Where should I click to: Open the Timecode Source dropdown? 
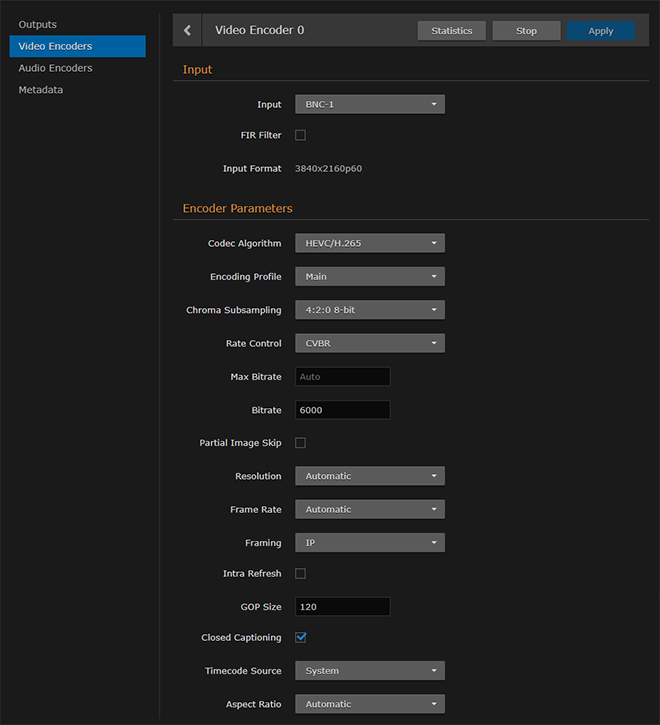pos(369,671)
